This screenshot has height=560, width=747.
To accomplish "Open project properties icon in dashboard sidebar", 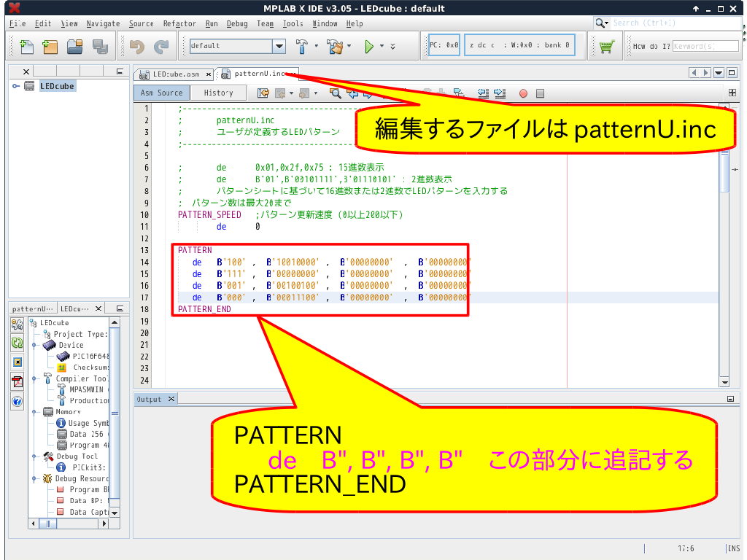I will (18, 324).
